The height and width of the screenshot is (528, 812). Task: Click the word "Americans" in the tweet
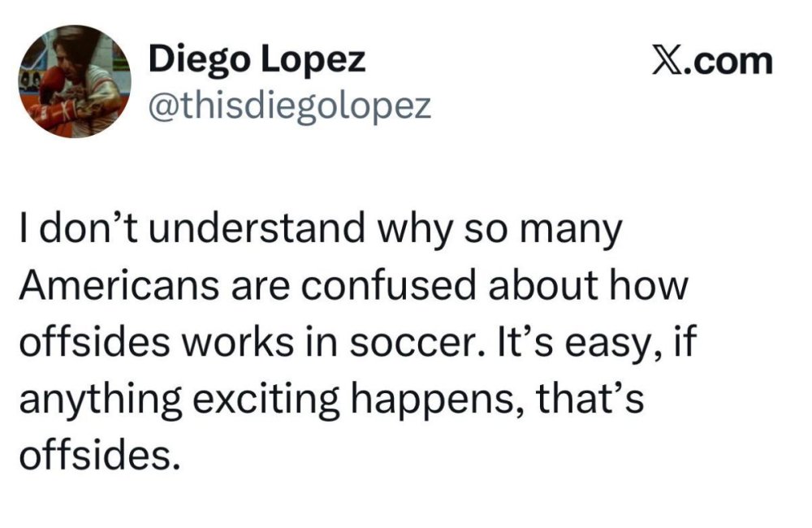click(119, 285)
